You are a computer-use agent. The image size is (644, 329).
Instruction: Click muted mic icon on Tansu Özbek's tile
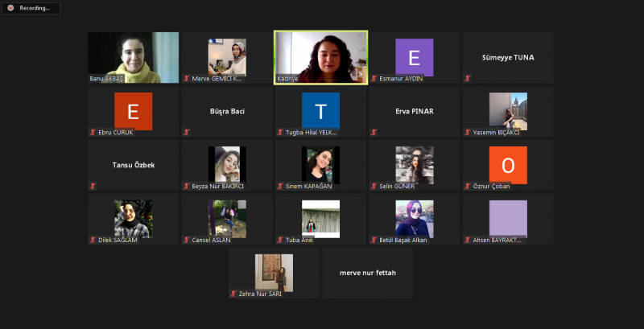point(93,186)
